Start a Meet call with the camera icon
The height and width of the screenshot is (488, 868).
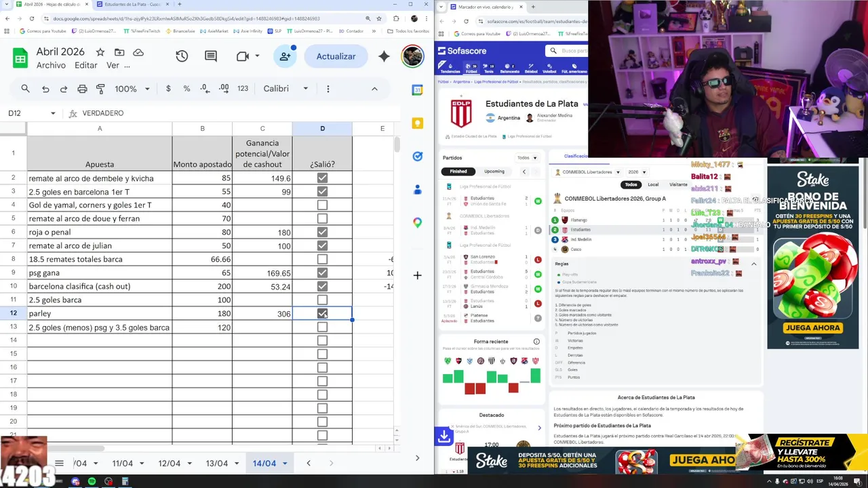click(x=243, y=56)
